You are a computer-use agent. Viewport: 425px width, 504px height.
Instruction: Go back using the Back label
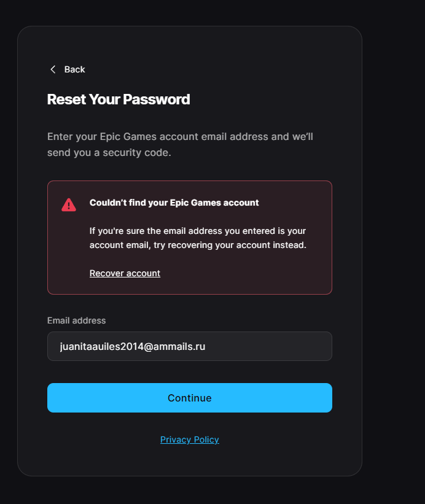pos(74,69)
